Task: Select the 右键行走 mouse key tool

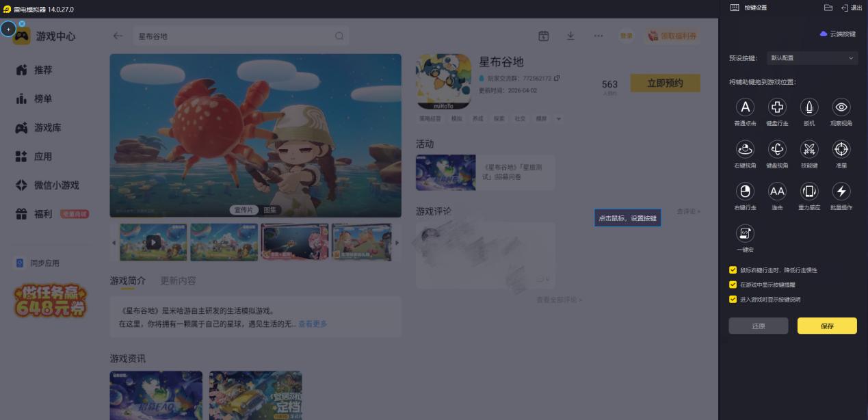Action: click(x=745, y=191)
